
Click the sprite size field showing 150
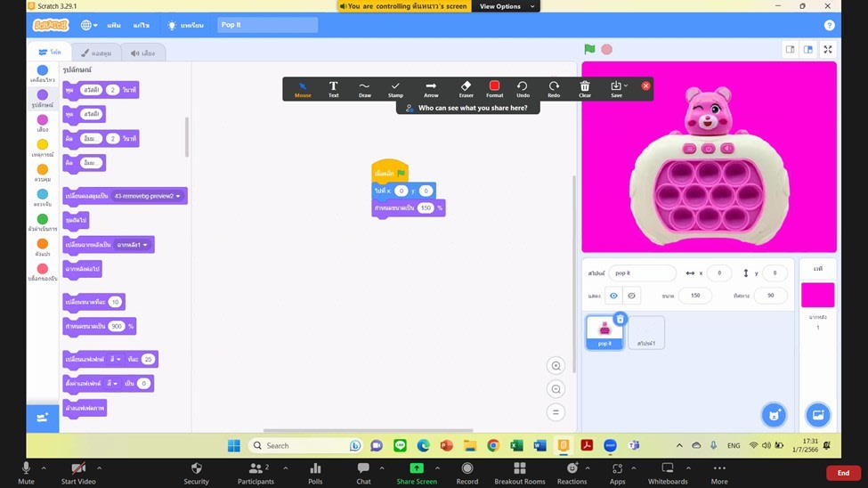(694, 296)
